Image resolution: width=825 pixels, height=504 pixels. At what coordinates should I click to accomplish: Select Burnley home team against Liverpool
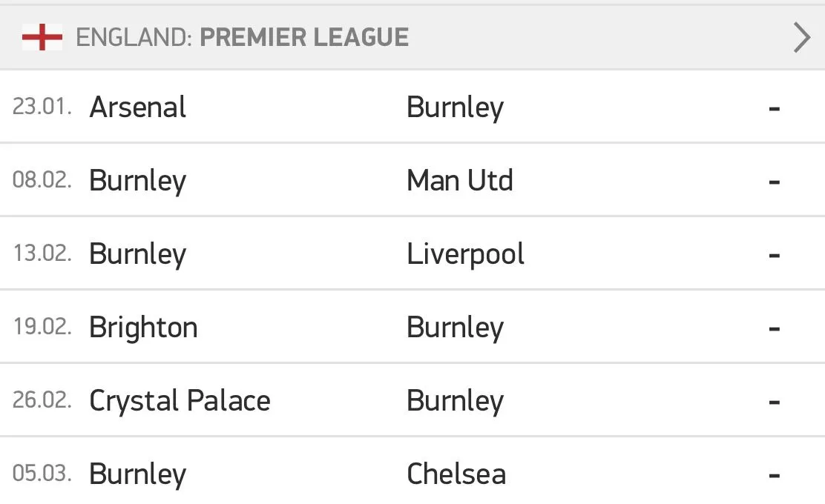coord(137,255)
